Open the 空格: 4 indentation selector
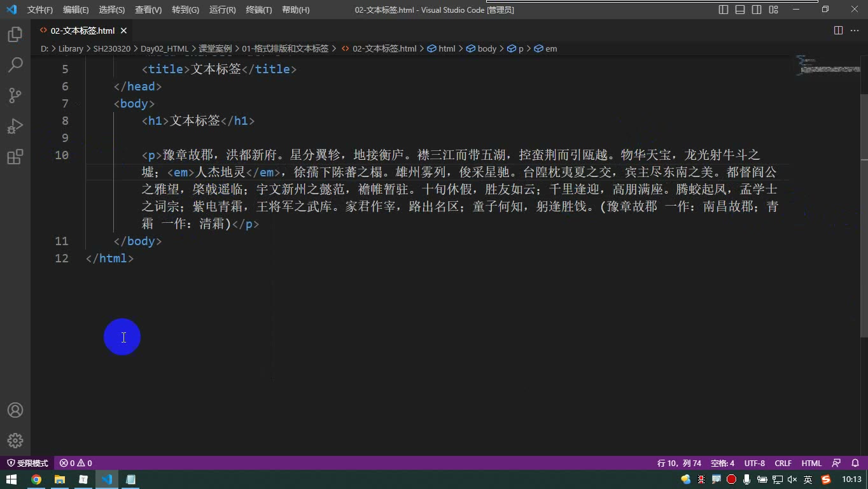Viewport: 868px width, 489px height. point(722,463)
